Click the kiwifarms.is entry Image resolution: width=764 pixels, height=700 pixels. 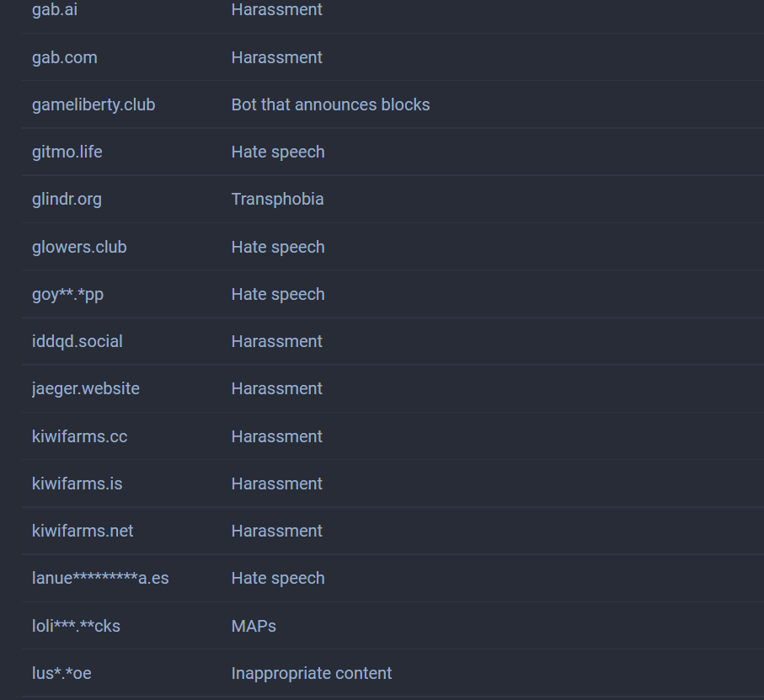pyautogui.click(x=77, y=484)
